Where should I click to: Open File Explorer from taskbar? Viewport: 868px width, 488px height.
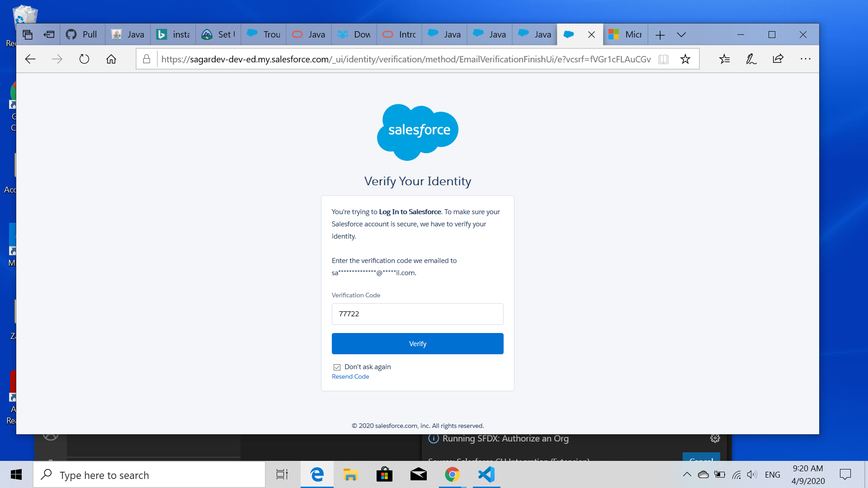pos(350,474)
